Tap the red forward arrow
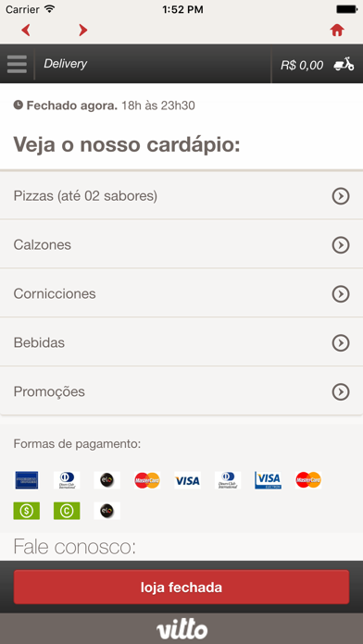This screenshot has height=644, width=363. click(83, 30)
